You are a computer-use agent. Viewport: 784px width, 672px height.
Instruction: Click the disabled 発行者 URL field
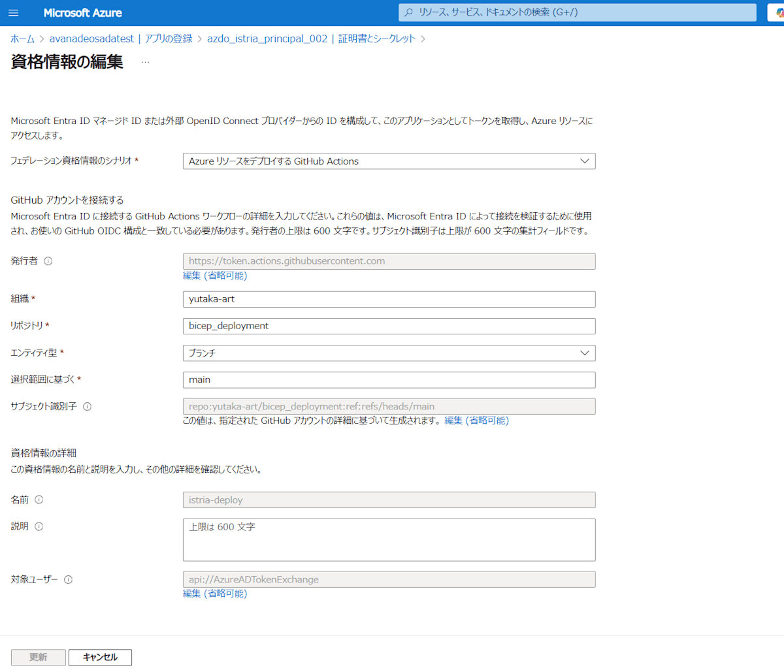click(x=389, y=261)
